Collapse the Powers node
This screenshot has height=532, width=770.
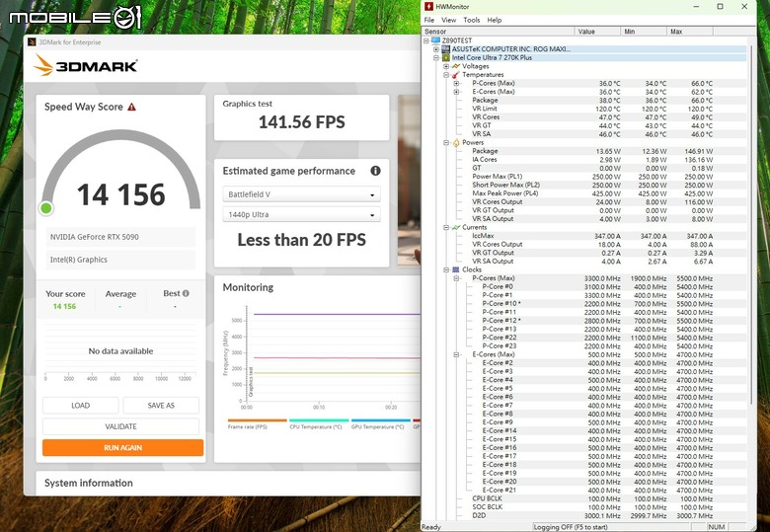tap(446, 142)
